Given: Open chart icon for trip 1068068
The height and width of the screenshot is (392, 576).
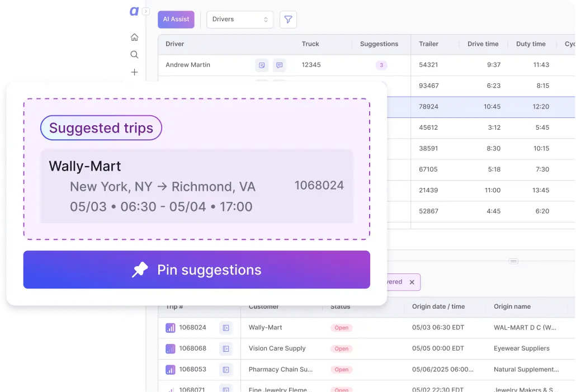Looking at the screenshot, I should (x=170, y=348).
